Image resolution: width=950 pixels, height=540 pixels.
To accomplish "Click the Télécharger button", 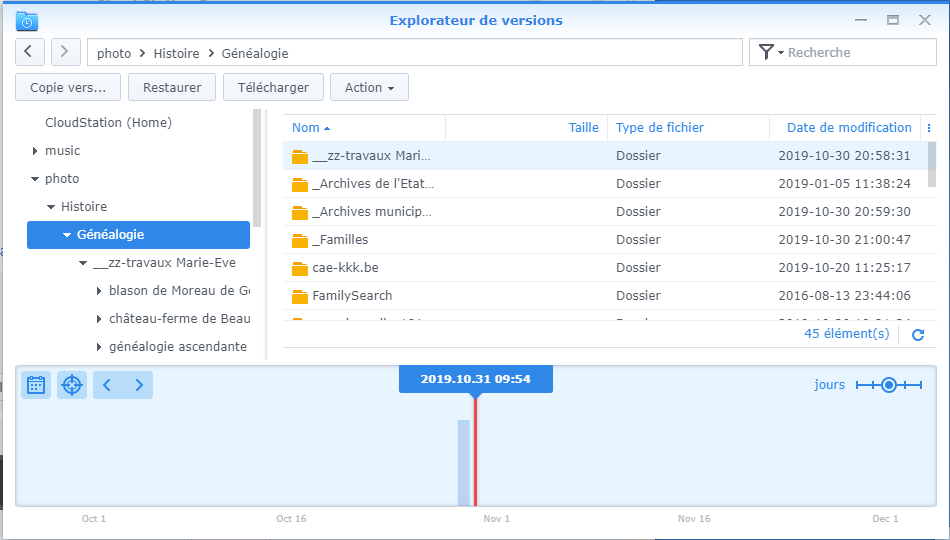I will click(273, 87).
